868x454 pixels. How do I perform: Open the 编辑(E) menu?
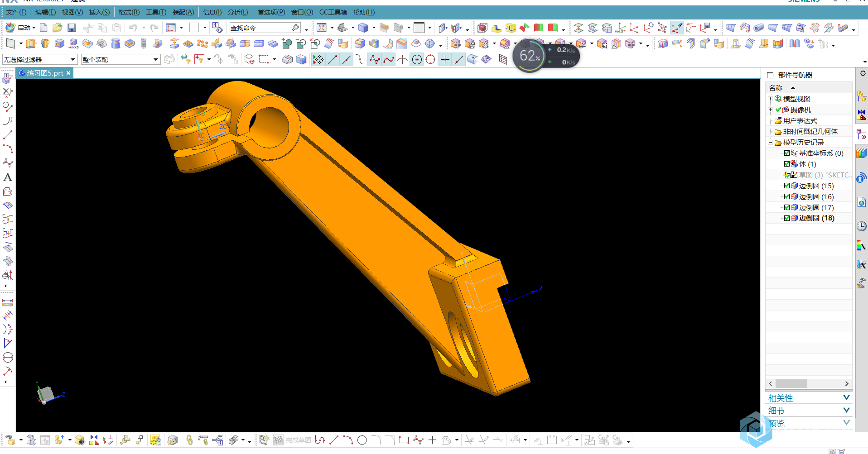point(45,12)
